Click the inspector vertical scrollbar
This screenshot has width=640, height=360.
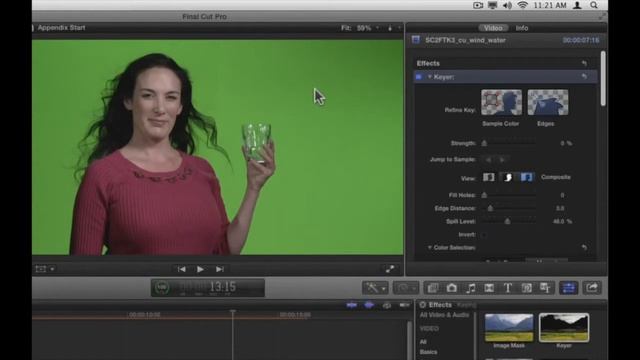point(603,79)
